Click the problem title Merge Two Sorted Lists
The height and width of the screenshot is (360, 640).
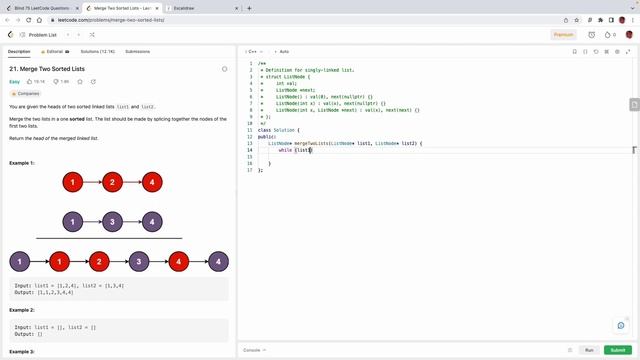pos(47,69)
